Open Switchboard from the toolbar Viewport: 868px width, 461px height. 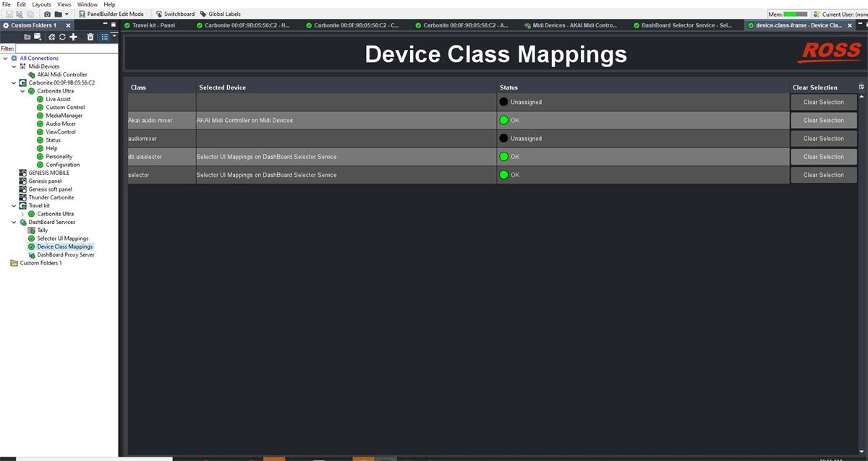point(174,14)
